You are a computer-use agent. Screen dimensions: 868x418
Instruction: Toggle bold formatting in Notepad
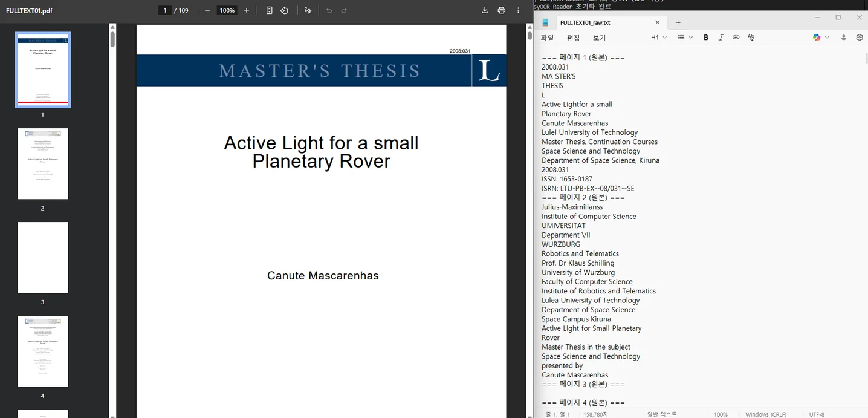coord(705,38)
